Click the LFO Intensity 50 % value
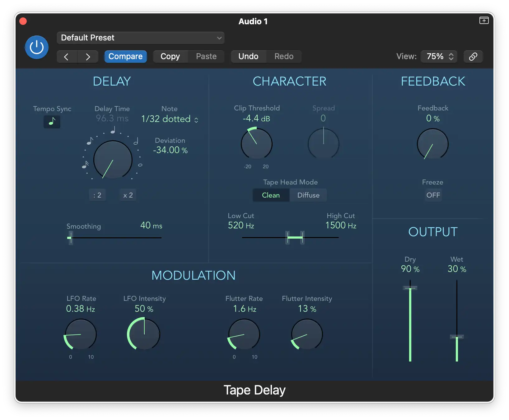The image size is (509, 420). pyautogui.click(x=144, y=309)
